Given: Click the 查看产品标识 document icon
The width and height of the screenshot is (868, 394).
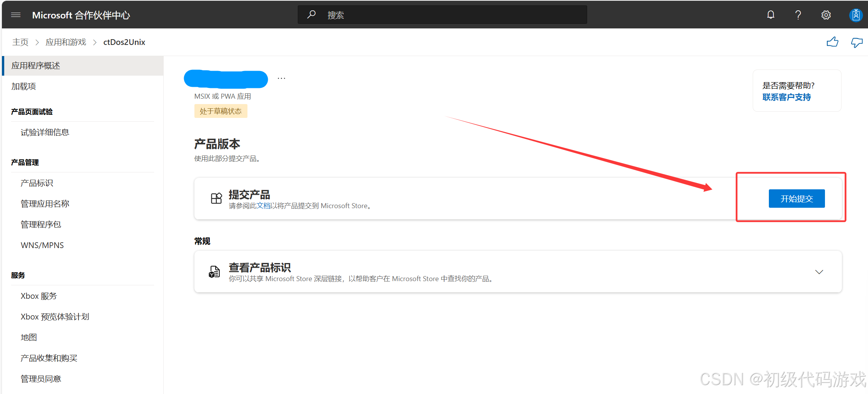Looking at the screenshot, I should click(214, 271).
